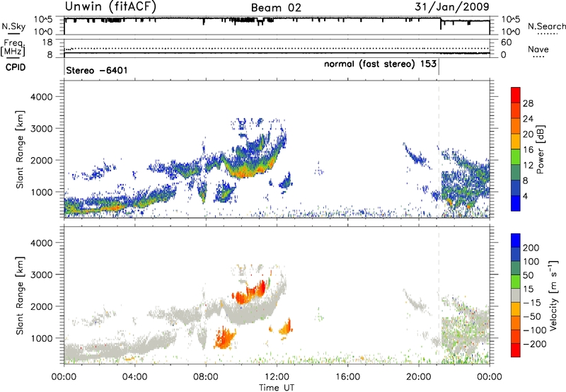Viewport: 566px width, 392px height.
Task: Click the 'CPID' row label
Action: pos(16,67)
